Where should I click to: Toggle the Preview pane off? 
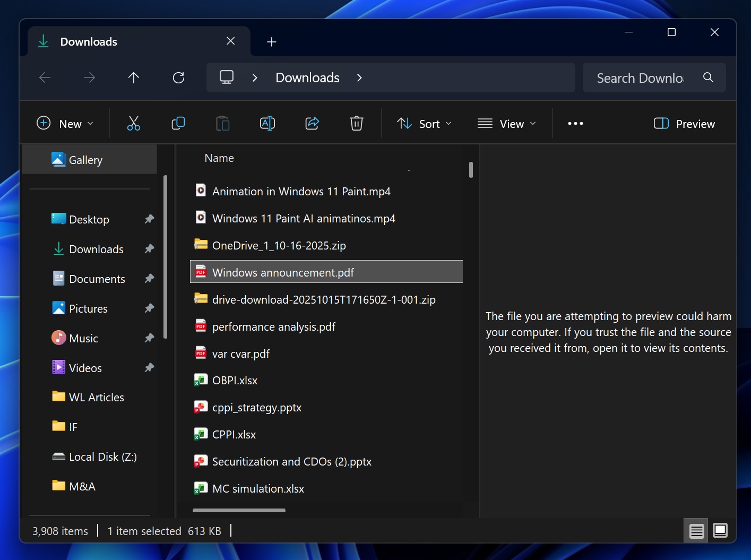pyautogui.click(x=684, y=123)
